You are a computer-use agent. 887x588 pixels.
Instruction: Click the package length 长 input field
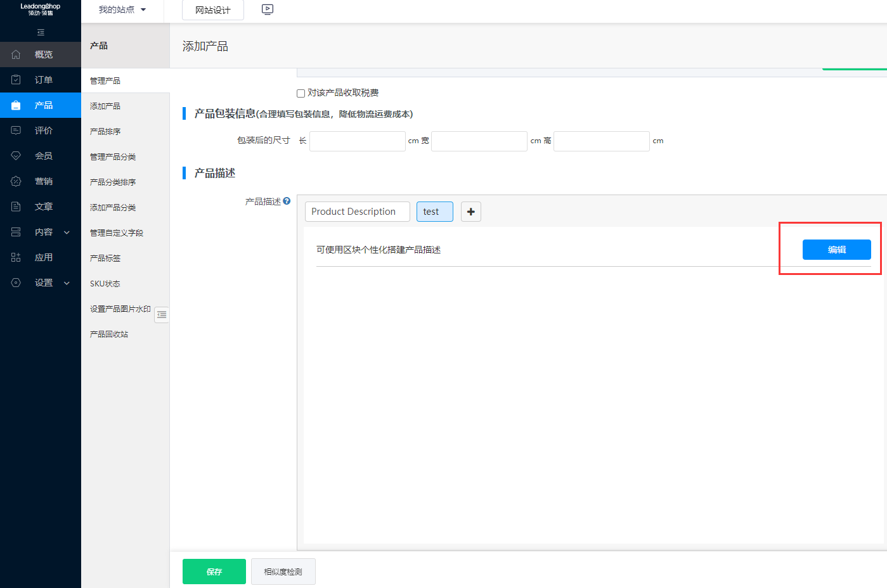[x=357, y=141]
